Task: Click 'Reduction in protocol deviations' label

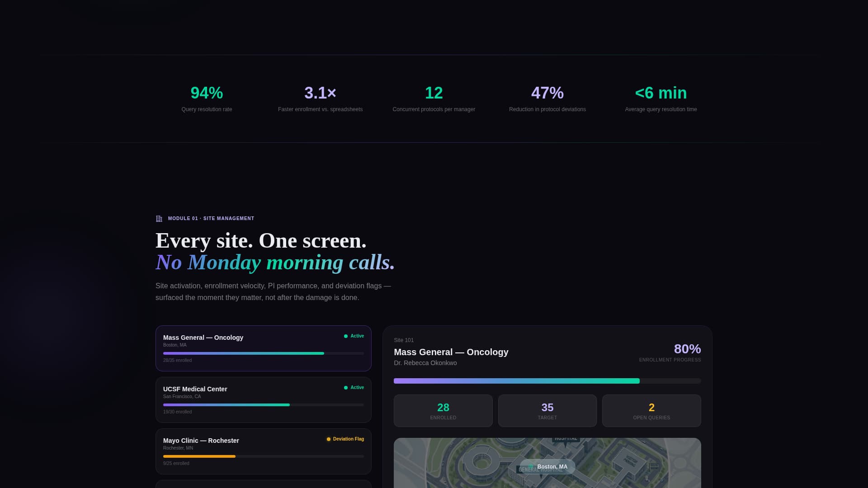Action: coord(547,109)
